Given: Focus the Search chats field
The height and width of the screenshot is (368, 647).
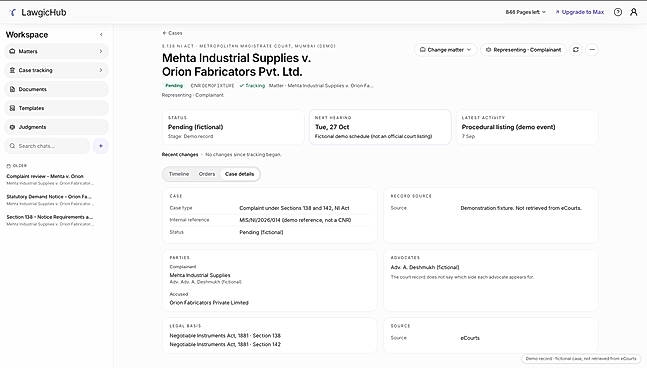Looking at the screenshot, I should click(x=47, y=146).
